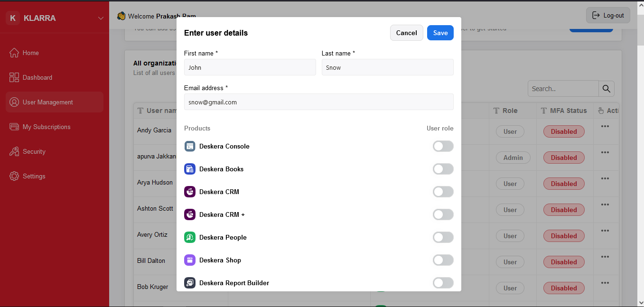Click the Deskera CRM + product icon
The image size is (644, 307).
[x=190, y=214]
